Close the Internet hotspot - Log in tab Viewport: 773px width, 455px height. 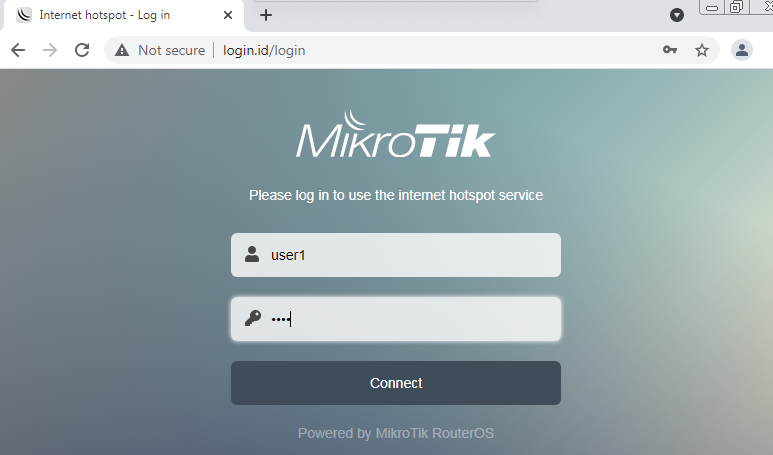click(228, 15)
